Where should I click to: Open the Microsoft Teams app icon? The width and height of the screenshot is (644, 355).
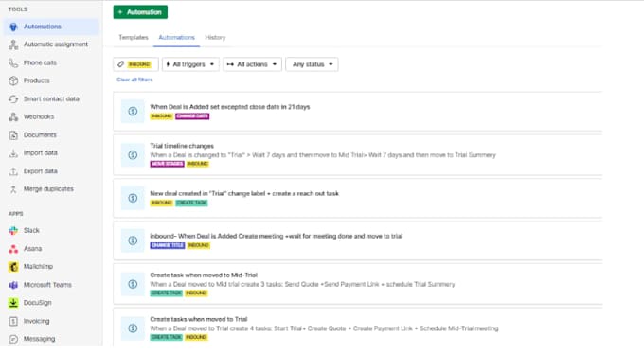pyautogui.click(x=13, y=285)
